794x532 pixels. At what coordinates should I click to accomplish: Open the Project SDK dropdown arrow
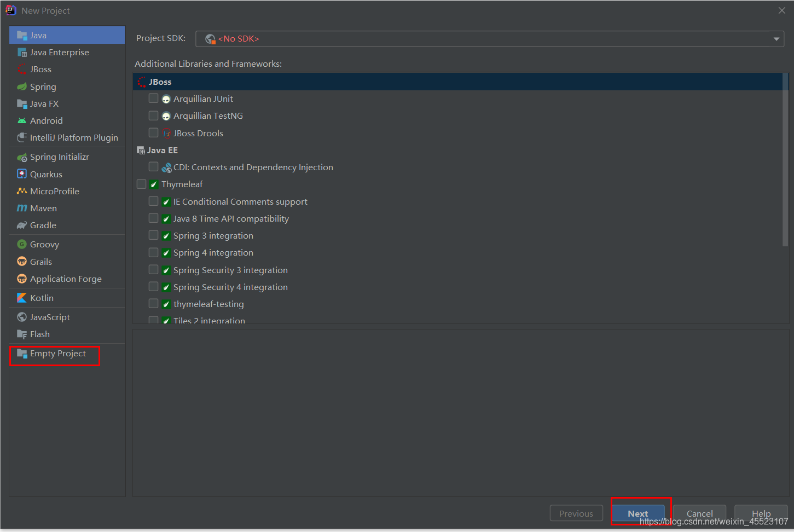(776, 39)
